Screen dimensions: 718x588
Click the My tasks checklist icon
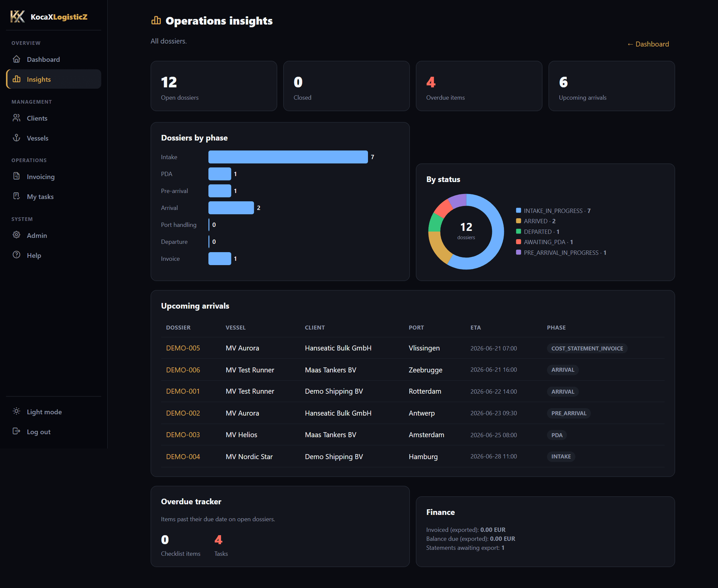[17, 196]
